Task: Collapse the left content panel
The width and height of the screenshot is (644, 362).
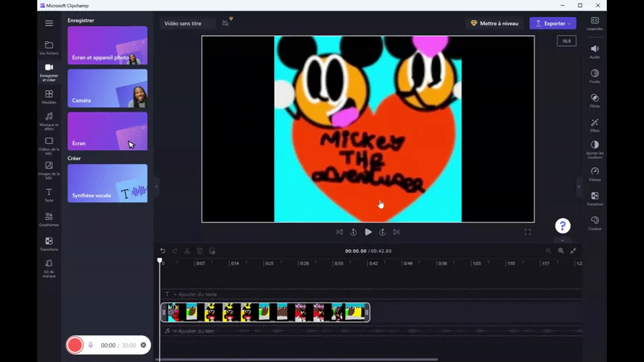Action: tap(157, 186)
